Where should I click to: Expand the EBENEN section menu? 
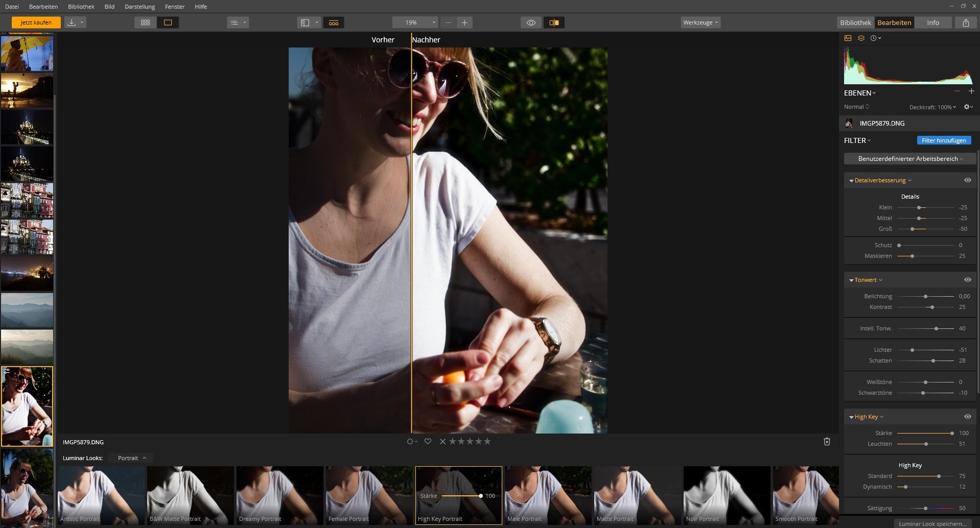point(860,93)
